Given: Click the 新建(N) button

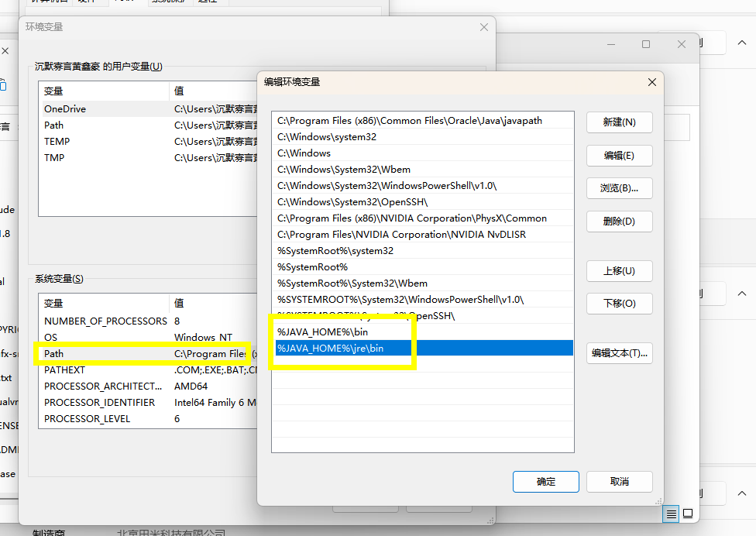Looking at the screenshot, I should (x=619, y=122).
